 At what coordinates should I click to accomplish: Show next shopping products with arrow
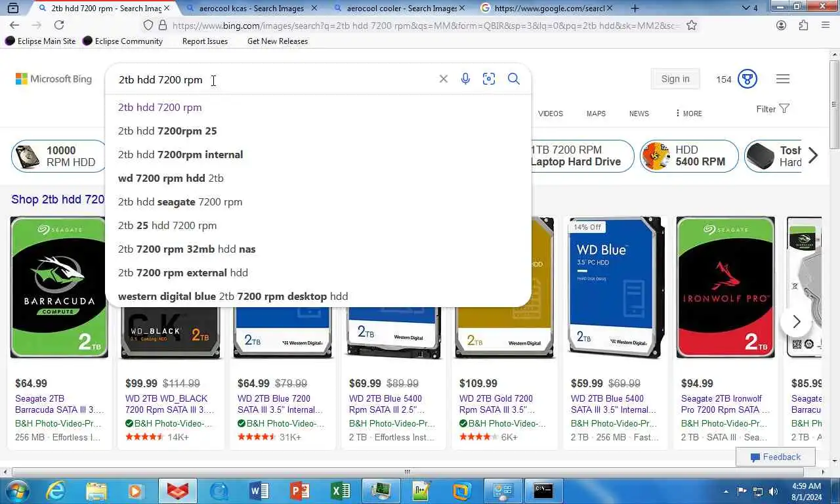(796, 322)
